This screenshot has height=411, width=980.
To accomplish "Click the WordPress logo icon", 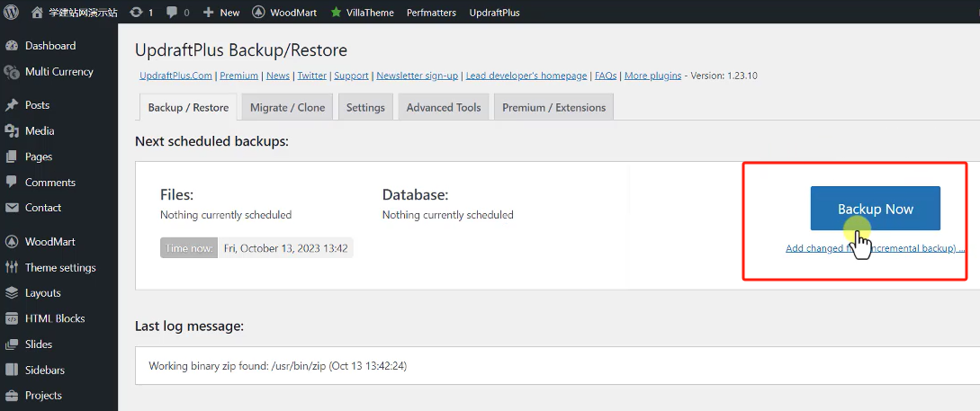I will coord(12,13).
